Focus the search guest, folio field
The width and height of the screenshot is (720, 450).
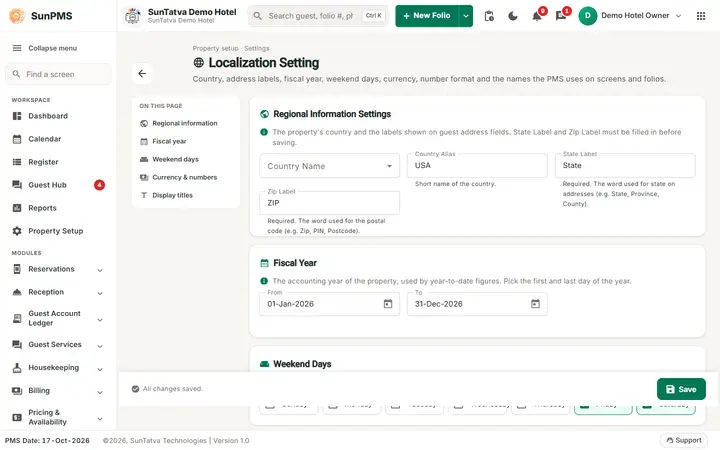click(318, 16)
